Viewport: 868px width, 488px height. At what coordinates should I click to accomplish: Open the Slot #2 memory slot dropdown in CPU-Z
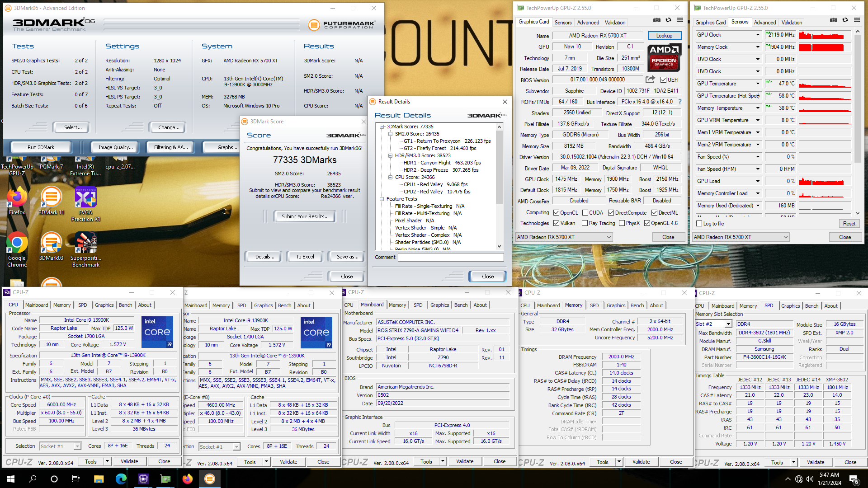point(728,324)
